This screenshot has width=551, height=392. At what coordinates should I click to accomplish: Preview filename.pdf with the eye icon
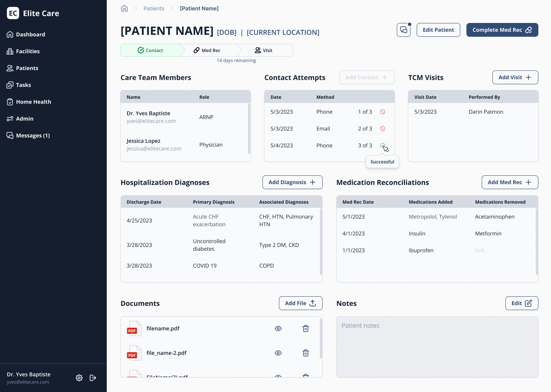tap(278, 328)
